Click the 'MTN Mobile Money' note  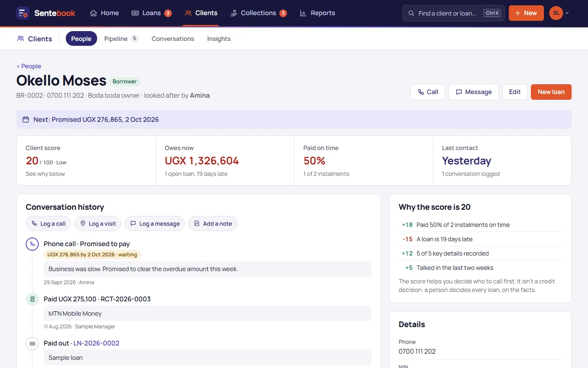pos(207,314)
